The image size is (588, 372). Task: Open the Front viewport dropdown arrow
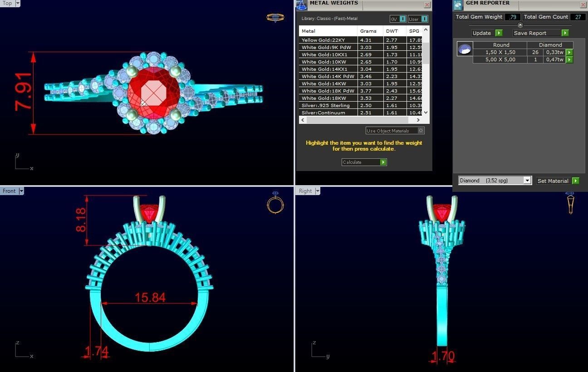pos(21,191)
